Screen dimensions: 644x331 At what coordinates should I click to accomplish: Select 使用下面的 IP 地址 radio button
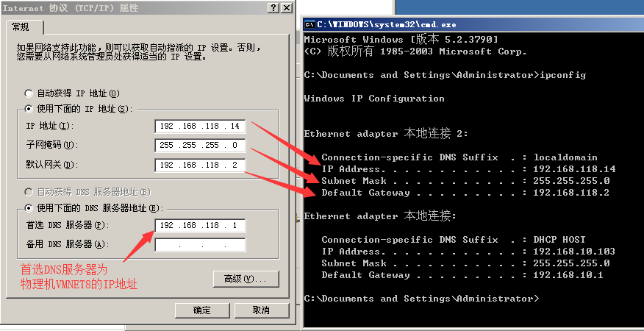tap(29, 109)
